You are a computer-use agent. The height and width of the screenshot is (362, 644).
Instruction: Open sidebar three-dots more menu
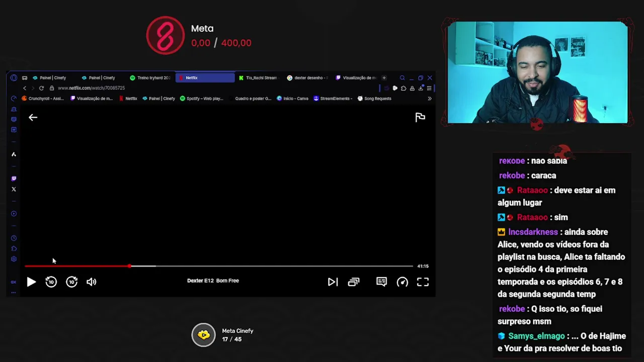14,292
